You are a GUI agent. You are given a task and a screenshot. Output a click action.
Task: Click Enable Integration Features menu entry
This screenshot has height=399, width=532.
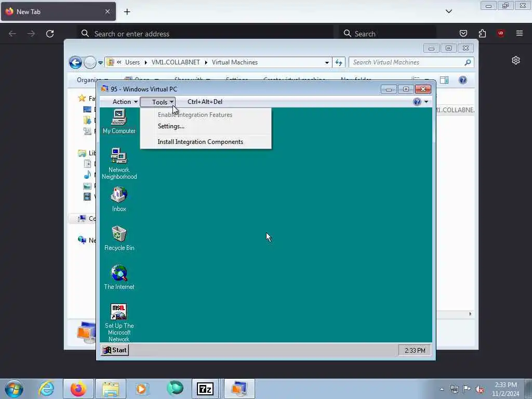[x=206, y=115]
